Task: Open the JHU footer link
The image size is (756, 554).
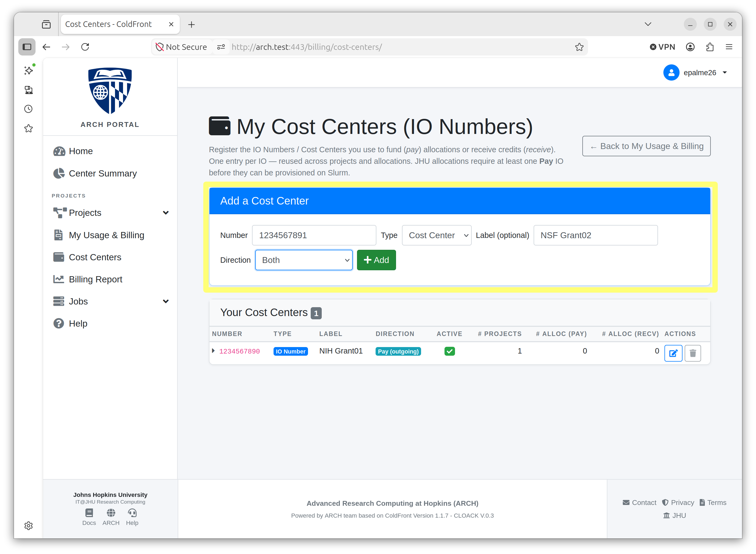Action: coord(674,515)
